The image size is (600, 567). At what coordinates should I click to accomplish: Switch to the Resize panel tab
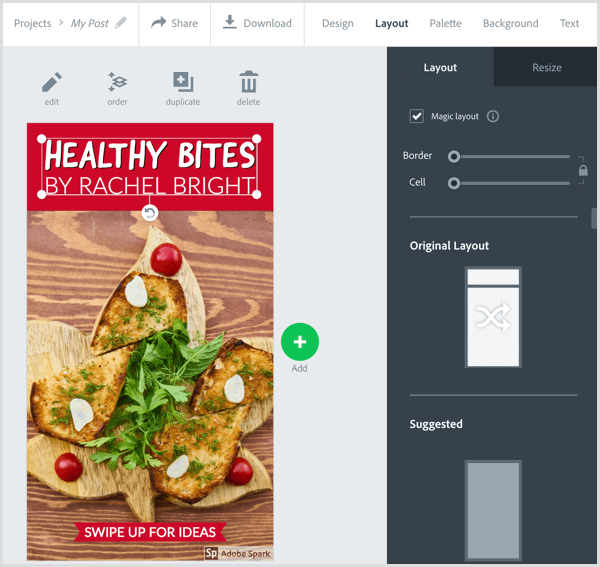click(x=546, y=67)
